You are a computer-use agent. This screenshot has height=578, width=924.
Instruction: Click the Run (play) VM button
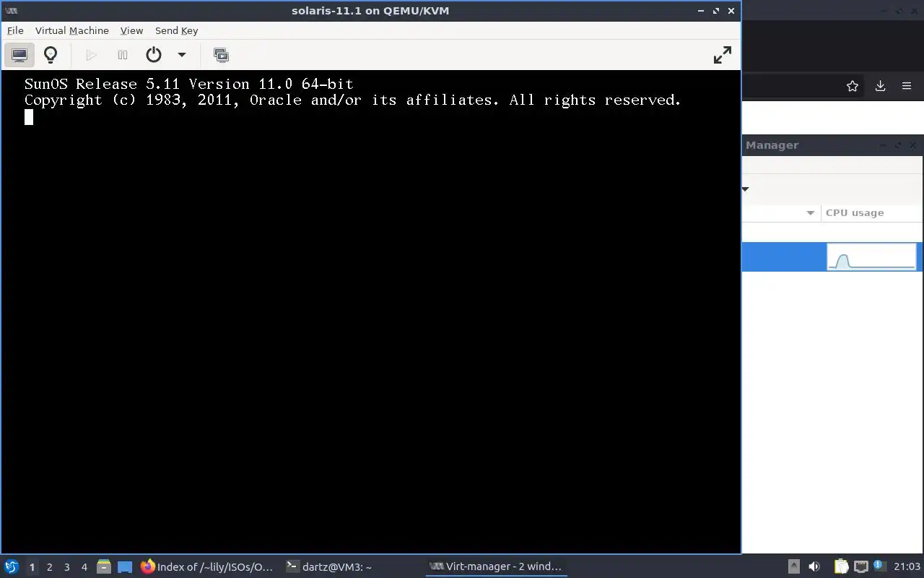pos(91,55)
